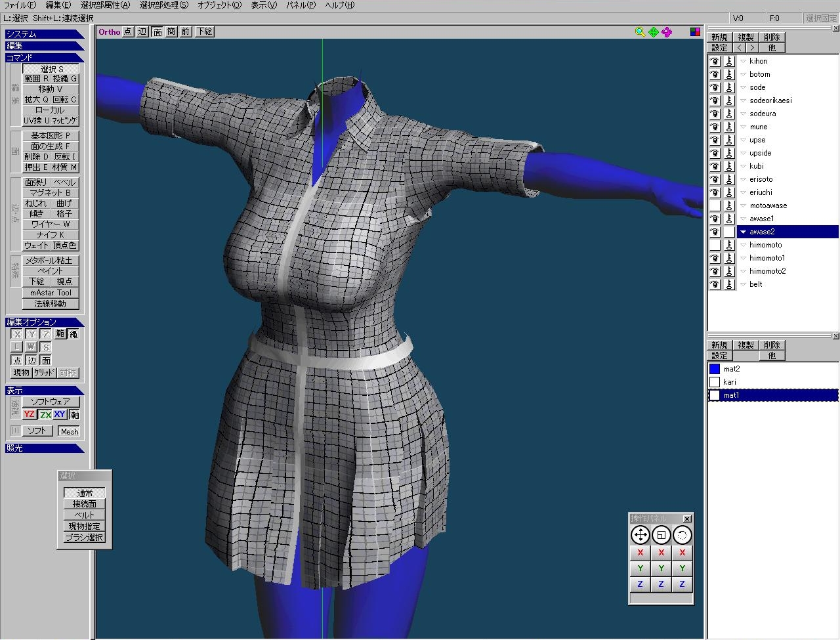
Task: Click the four-color viewport layout icon
Action: pyautogui.click(x=695, y=32)
